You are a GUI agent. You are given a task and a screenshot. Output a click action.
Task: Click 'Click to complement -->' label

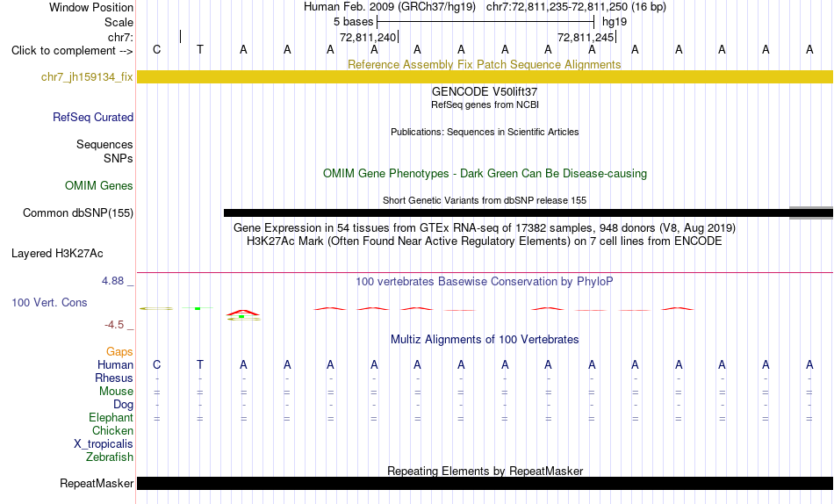72,51
